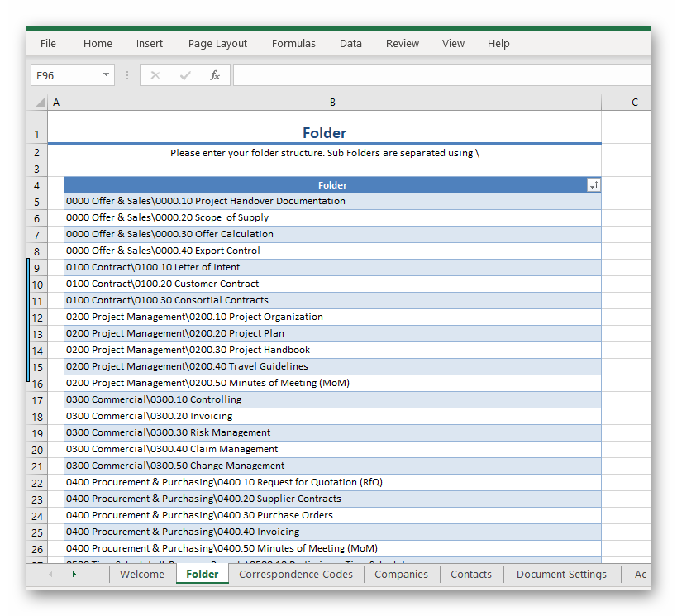Select column header B

tap(332, 102)
